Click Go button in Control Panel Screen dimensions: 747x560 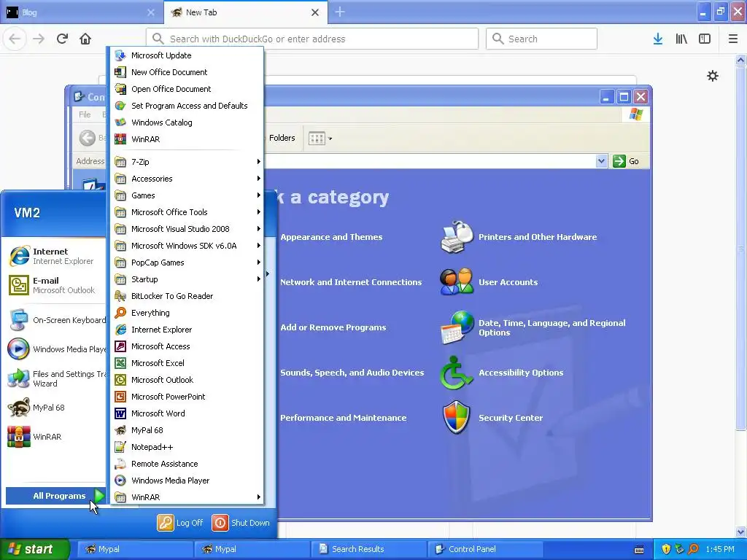pos(626,161)
